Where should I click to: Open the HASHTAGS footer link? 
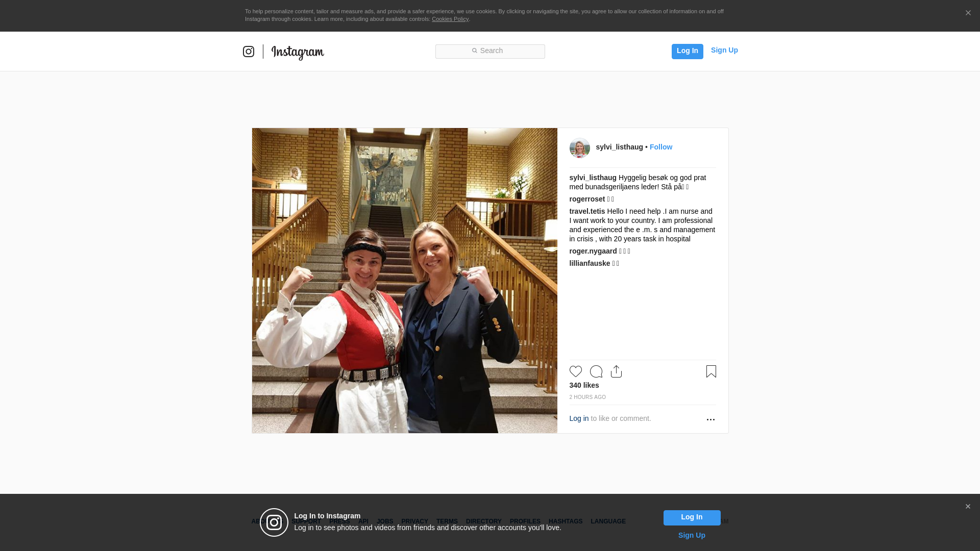point(566,521)
